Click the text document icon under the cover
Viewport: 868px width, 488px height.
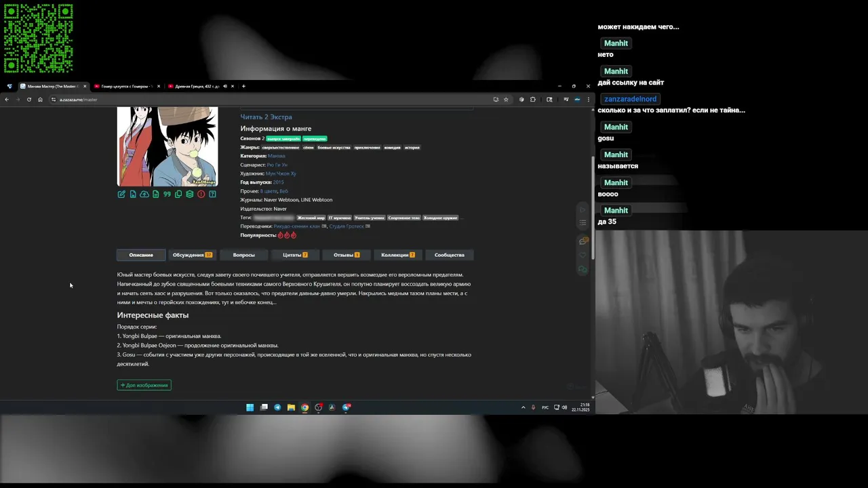156,195
